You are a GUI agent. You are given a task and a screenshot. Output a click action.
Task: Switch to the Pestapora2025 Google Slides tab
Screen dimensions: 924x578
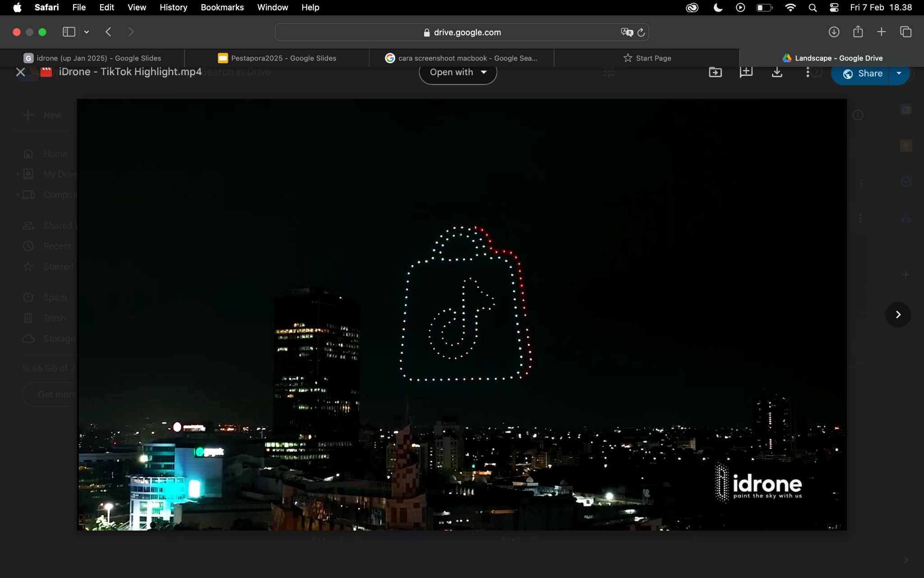point(277,58)
